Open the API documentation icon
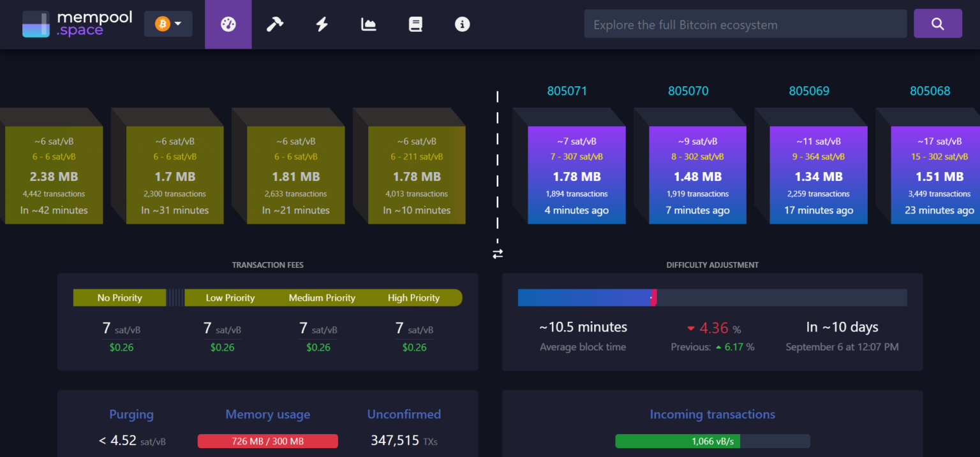The height and width of the screenshot is (457, 980). 415,24
